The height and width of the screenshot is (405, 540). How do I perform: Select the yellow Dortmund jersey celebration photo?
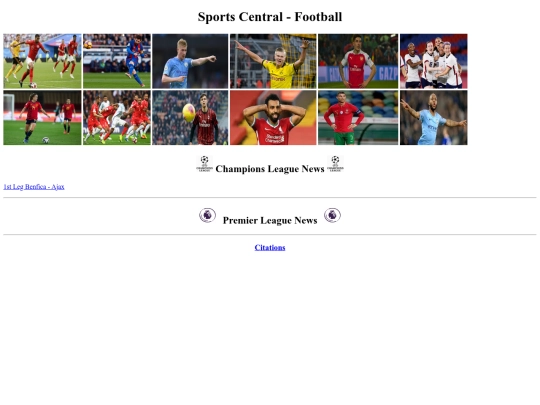(x=273, y=61)
